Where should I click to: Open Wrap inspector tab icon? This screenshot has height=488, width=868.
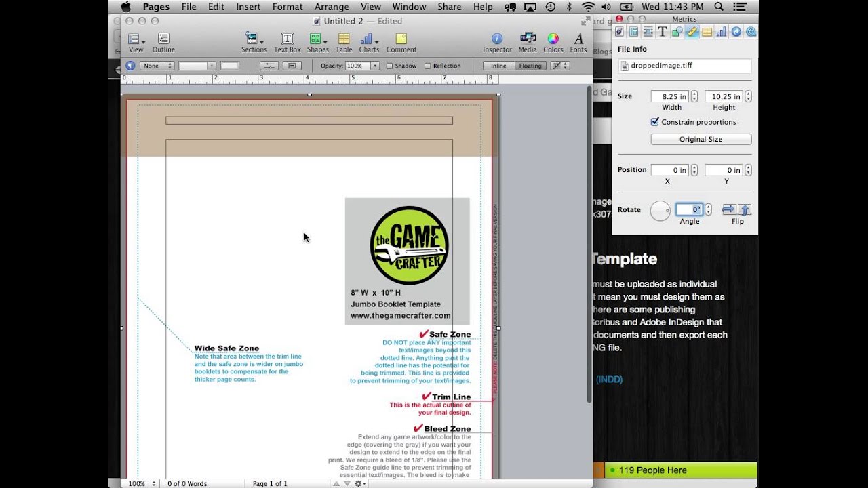pyautogui.click(x=648, y=32)
